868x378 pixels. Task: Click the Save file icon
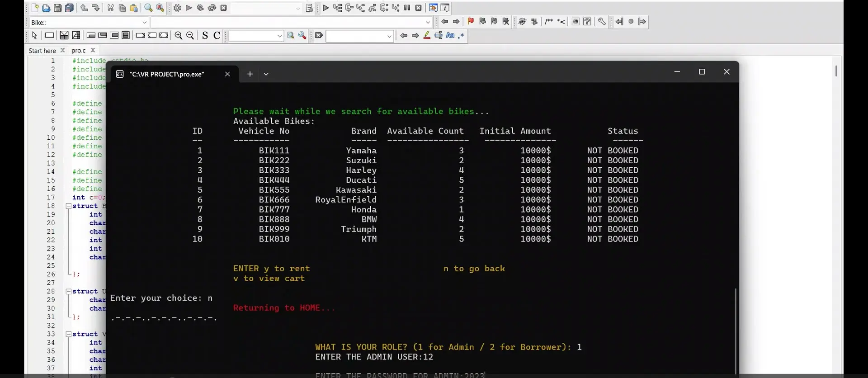point(58,8)
